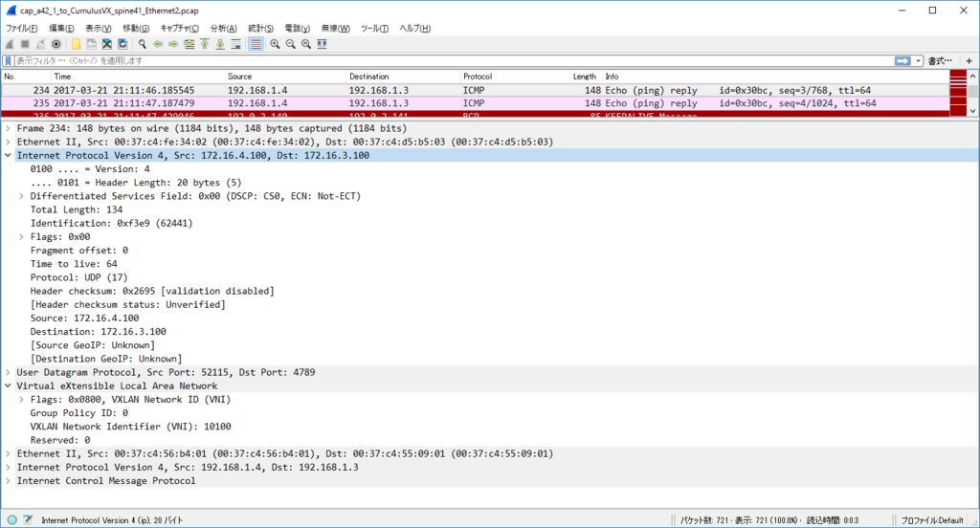The width and height of the screenshot is (980, 528).
Task: Expand inner Ethernet II 56:b4:01 node
Action: coord(8,453)
